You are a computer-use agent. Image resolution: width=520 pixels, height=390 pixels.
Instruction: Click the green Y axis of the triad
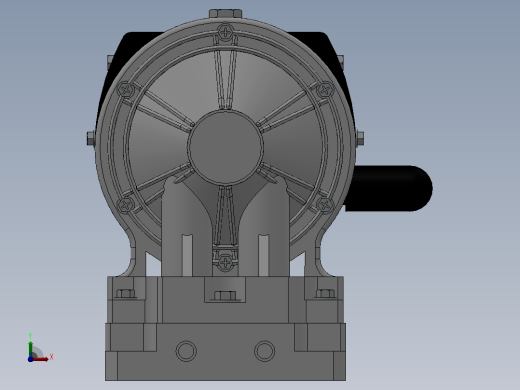(x=31, y=349)
